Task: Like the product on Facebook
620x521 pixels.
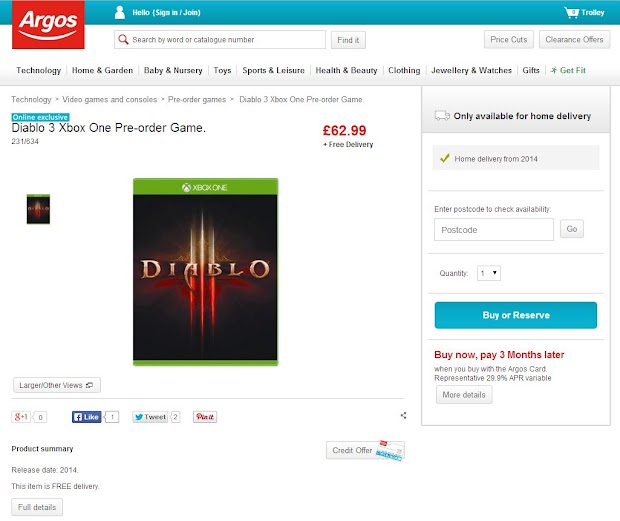Action: (86, 417)
